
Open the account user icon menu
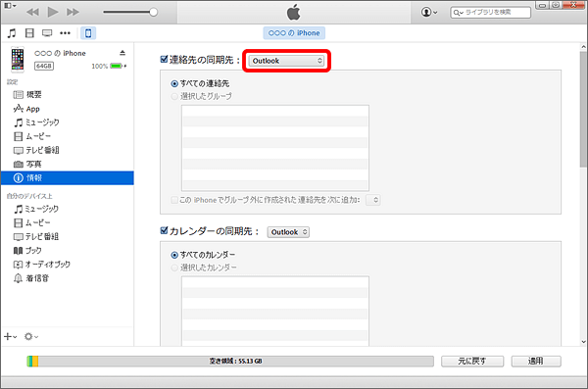tap(429, 12)
